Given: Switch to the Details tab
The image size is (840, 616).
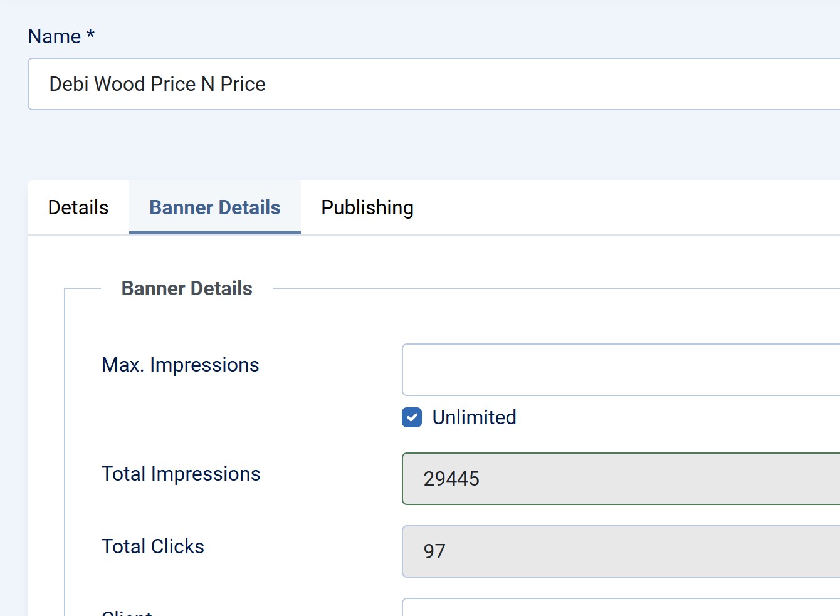Looking at the screenshot, I should pos(78,207).
